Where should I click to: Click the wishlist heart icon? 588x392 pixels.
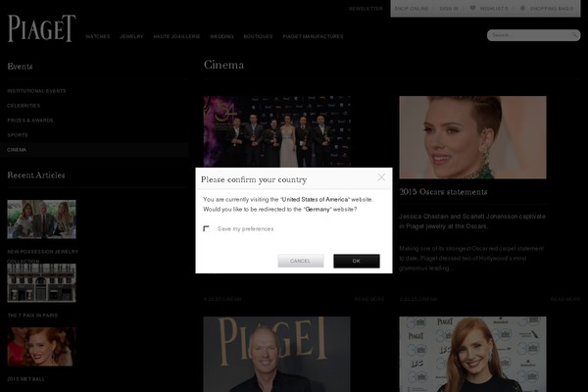click(472, 8)
